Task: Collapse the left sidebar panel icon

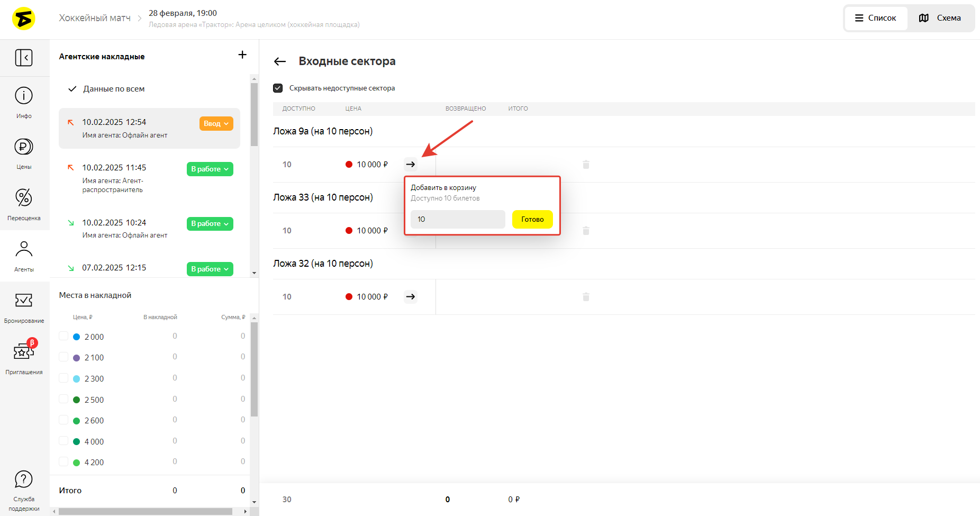Action: (24, 58)
